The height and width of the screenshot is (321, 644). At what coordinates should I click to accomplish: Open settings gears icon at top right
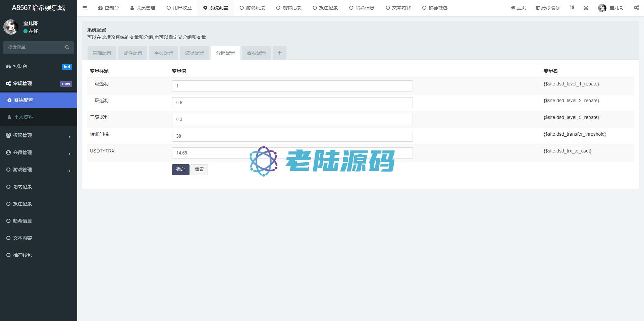point(636,8)
